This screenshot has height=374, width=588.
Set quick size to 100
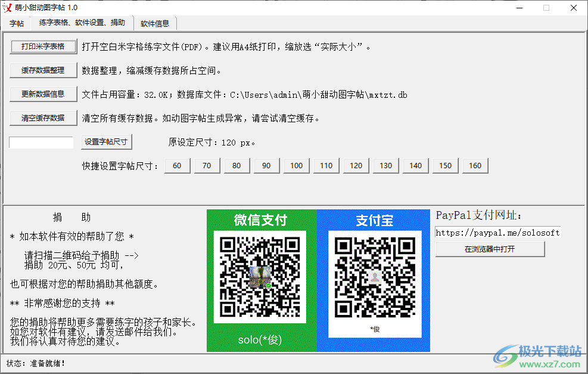pos(296,166)
